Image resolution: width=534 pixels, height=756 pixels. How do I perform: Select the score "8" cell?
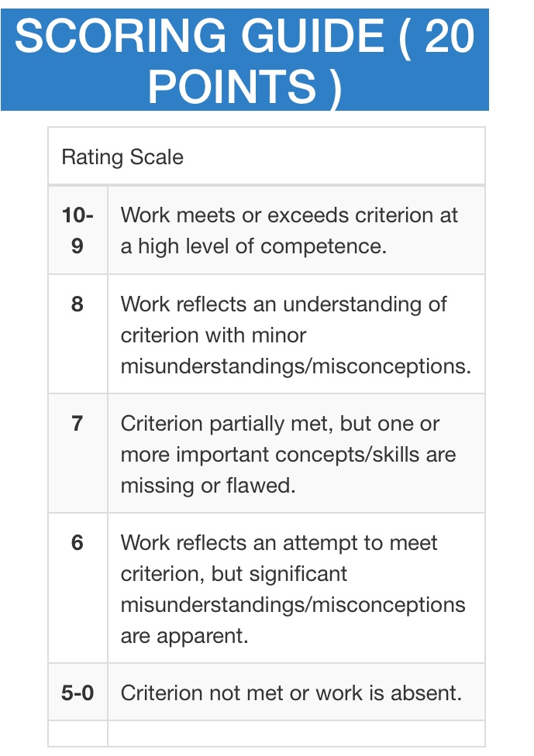coord(78,304)
